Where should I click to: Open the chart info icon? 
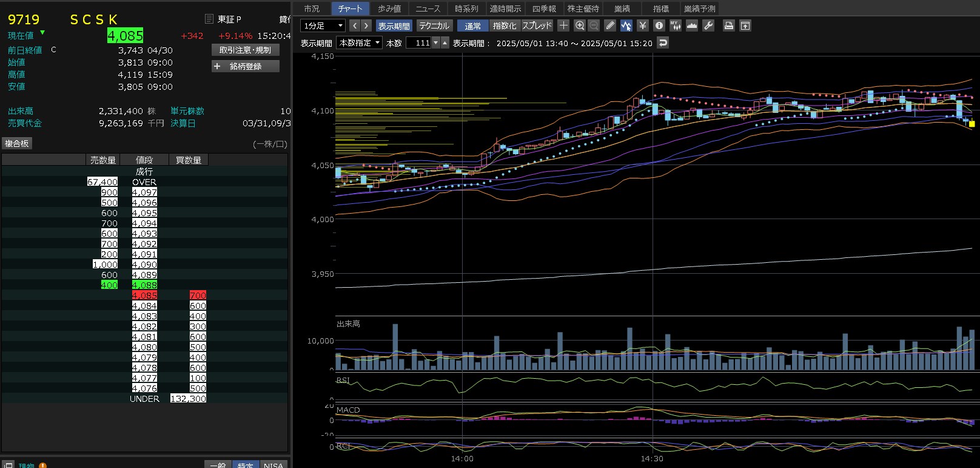pos(659,25)
